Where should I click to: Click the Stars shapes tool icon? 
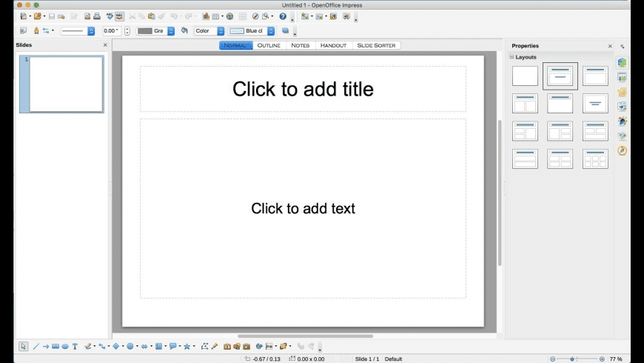(x=187, y=347)
